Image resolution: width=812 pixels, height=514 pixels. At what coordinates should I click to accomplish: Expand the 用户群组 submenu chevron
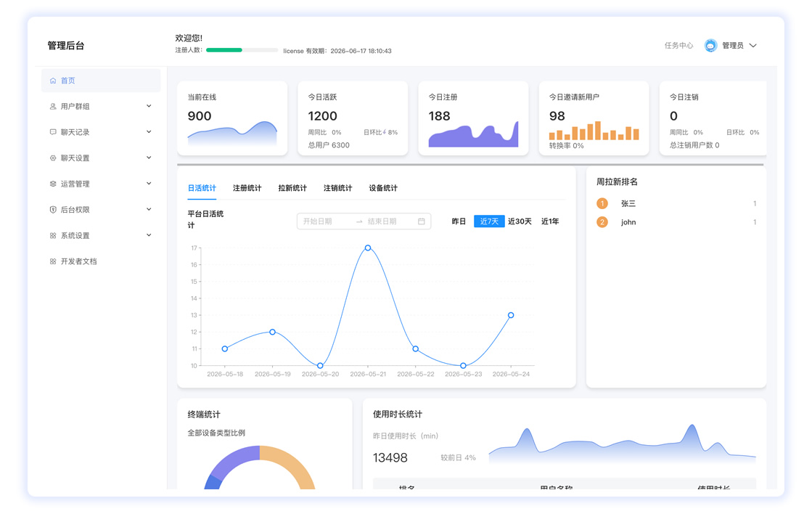[x=149, y=106]
